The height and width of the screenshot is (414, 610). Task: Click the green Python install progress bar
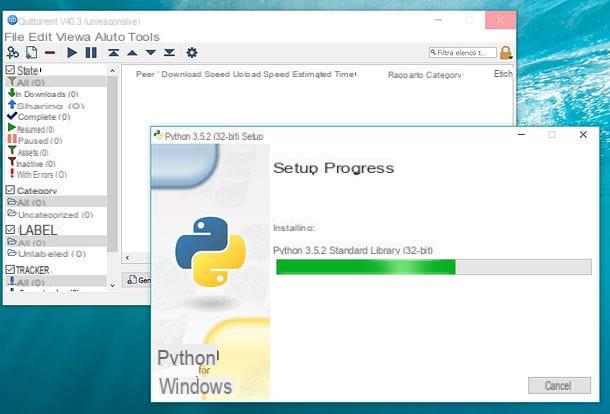click(434, 267)
